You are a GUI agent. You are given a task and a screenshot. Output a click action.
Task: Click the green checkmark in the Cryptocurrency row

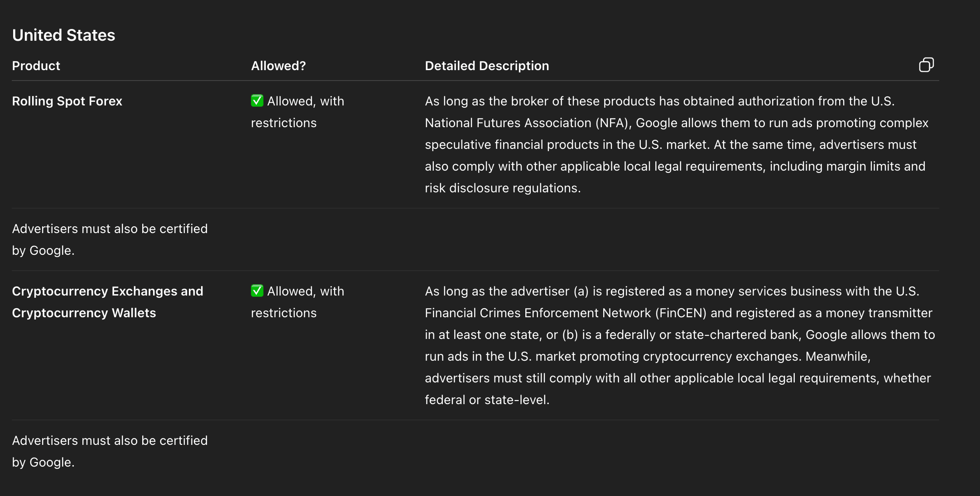[257, 291]
